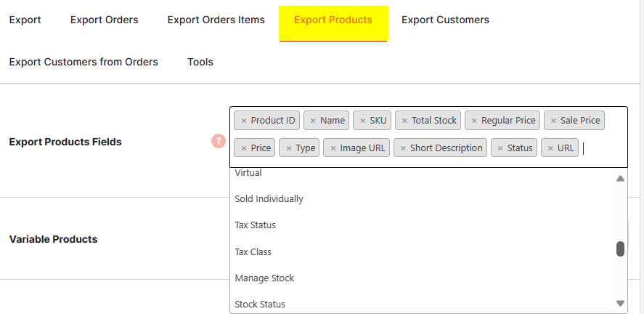Open the Export Orders tab
This screenshot has height=314, width=644.
[104, 20]
